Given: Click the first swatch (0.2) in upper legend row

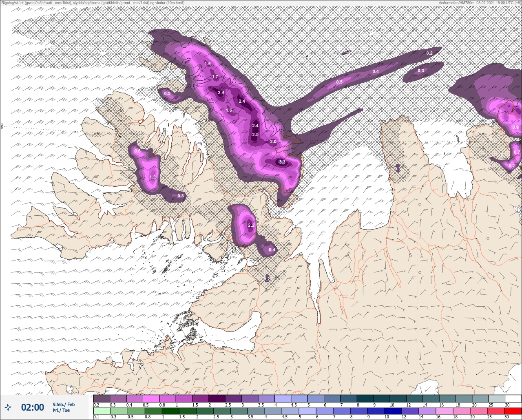Looking at the screenshot, I should pyautogui.click(x=102, y=398).
